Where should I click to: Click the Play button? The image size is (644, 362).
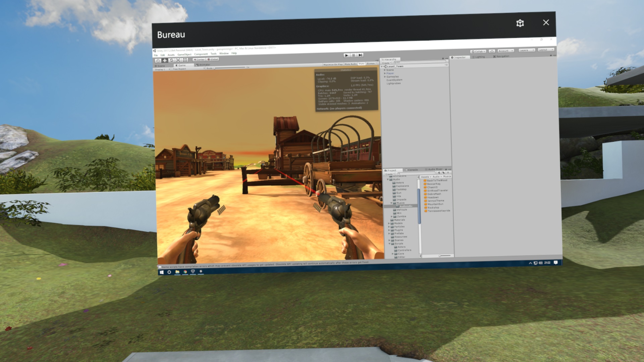tap(346, 55)
